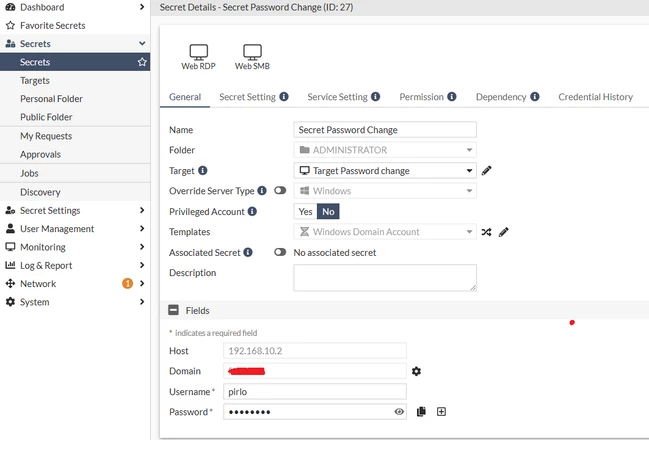Click the shuffle icon beside Templates

point(486,232)
